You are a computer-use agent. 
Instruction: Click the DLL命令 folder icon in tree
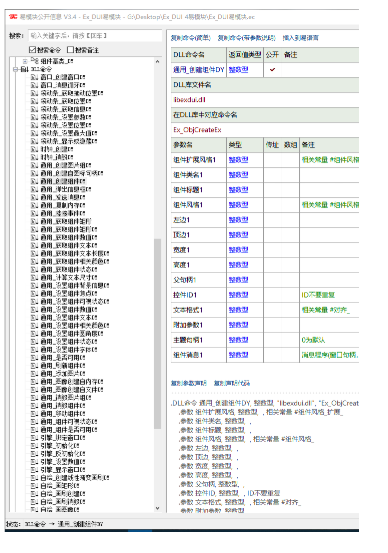[x=24, y=69]
